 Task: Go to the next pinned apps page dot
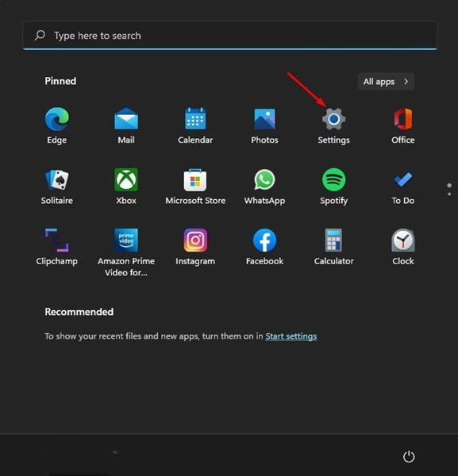point(449,194)
